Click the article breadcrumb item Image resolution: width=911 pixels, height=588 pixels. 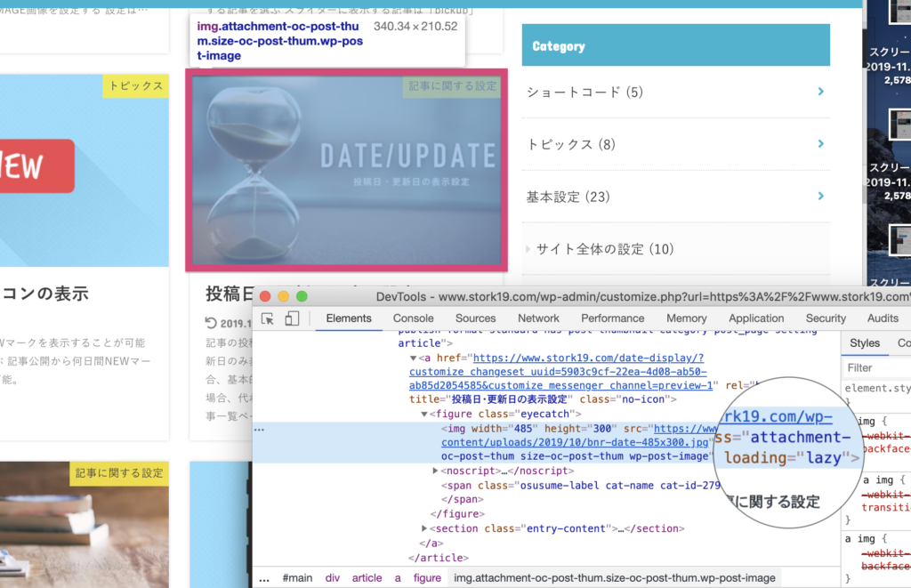[x=367, y=577]
